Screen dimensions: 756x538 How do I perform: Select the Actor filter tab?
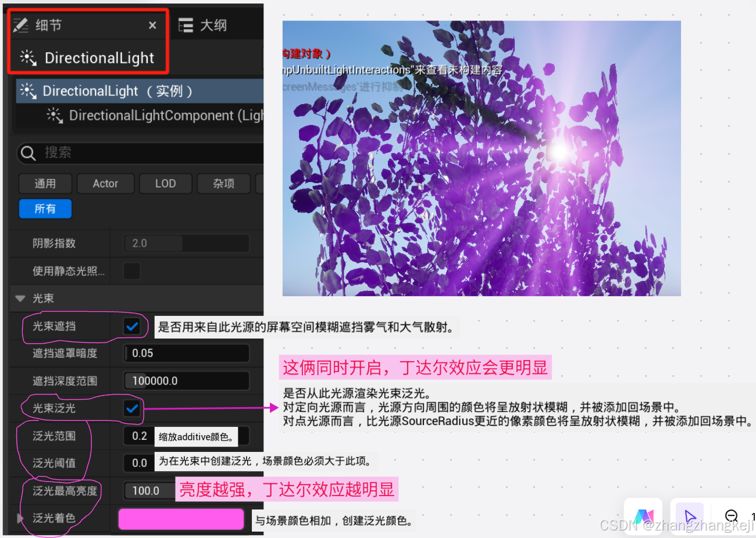click(x=105, y=183)
